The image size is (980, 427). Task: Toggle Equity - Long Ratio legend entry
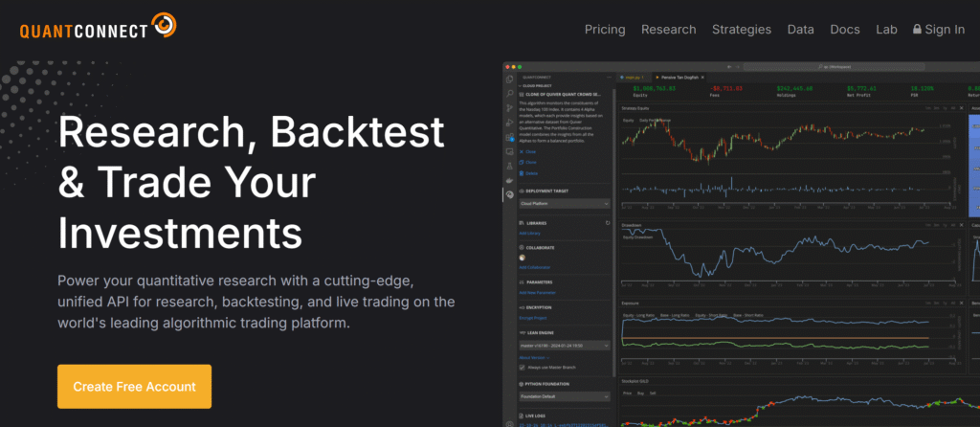[x=638, y=315]
